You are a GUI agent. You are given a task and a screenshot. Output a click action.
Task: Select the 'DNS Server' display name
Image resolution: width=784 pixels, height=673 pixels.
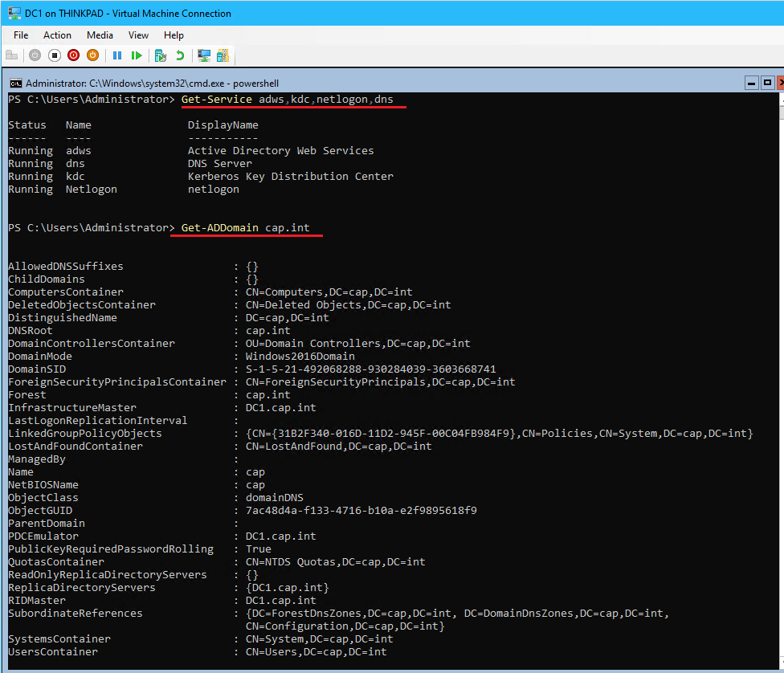click(220, 164)
